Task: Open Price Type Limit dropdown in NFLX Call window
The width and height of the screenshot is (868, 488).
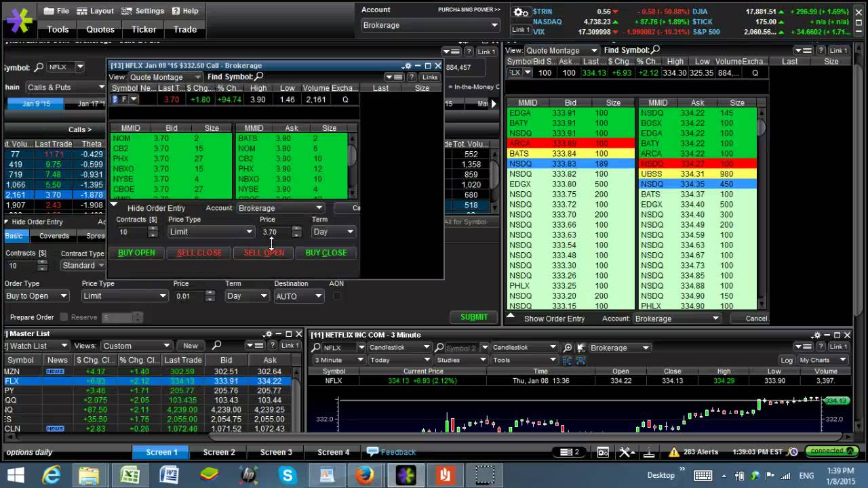Action: tap(211, 232)
